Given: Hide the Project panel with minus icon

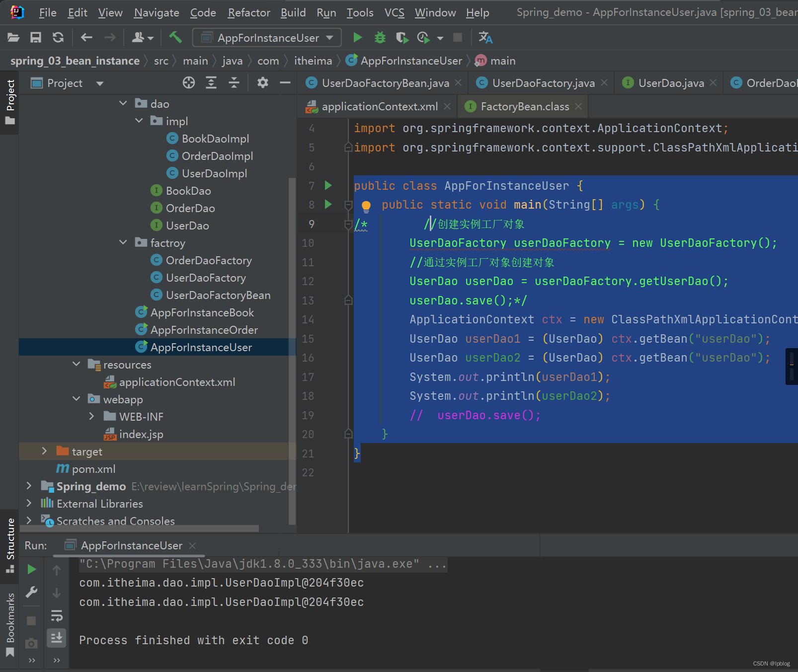Looking at the screenshot, I should click(285, 83).
